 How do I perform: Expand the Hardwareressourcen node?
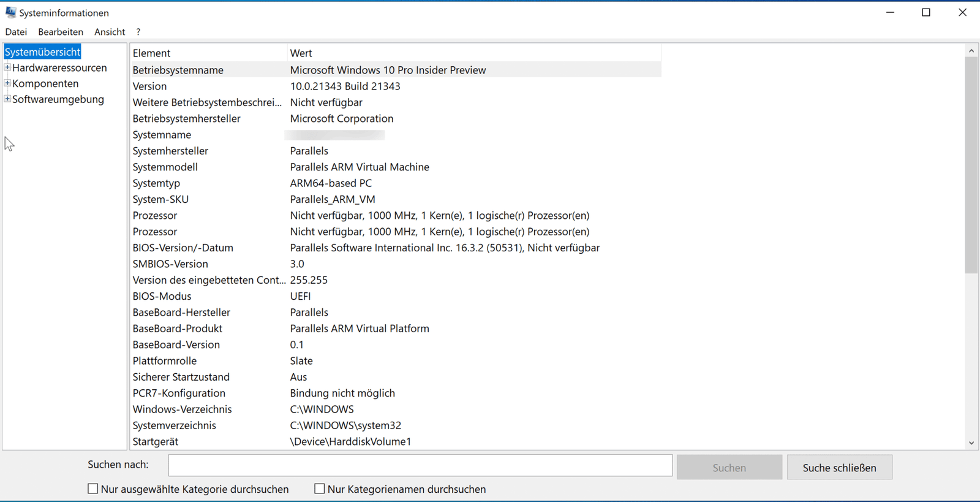tap(7, 67)
